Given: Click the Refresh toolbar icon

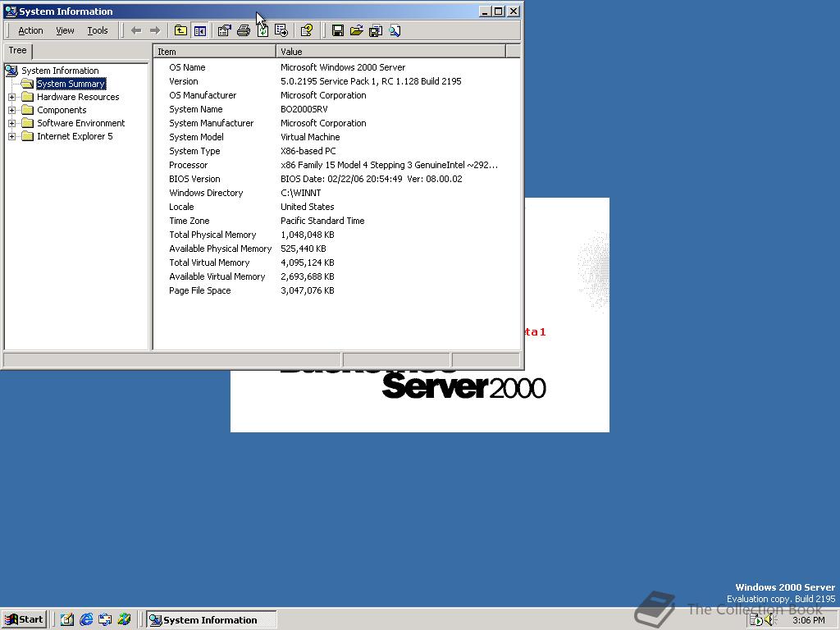Looking at the screenshot, I should point(262,30).
